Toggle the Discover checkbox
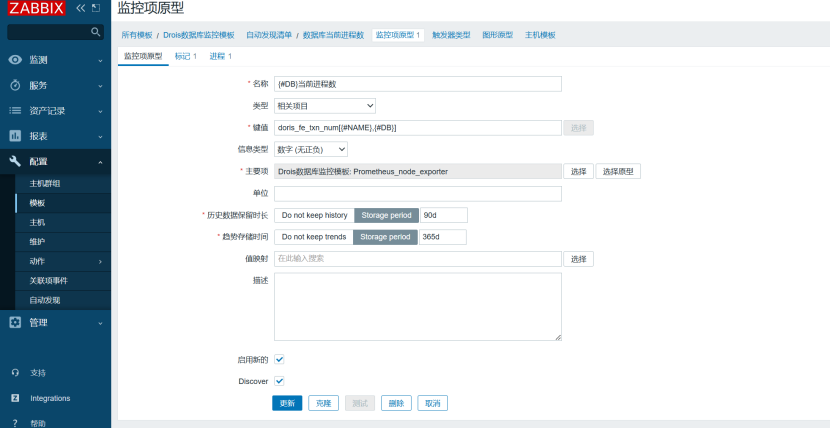The height and width of the screenshot is (429, 831). coord(279,381)
